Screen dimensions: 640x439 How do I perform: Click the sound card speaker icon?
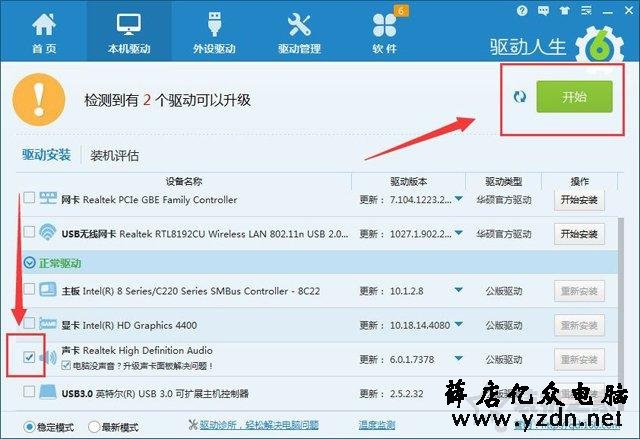point(48,358)
